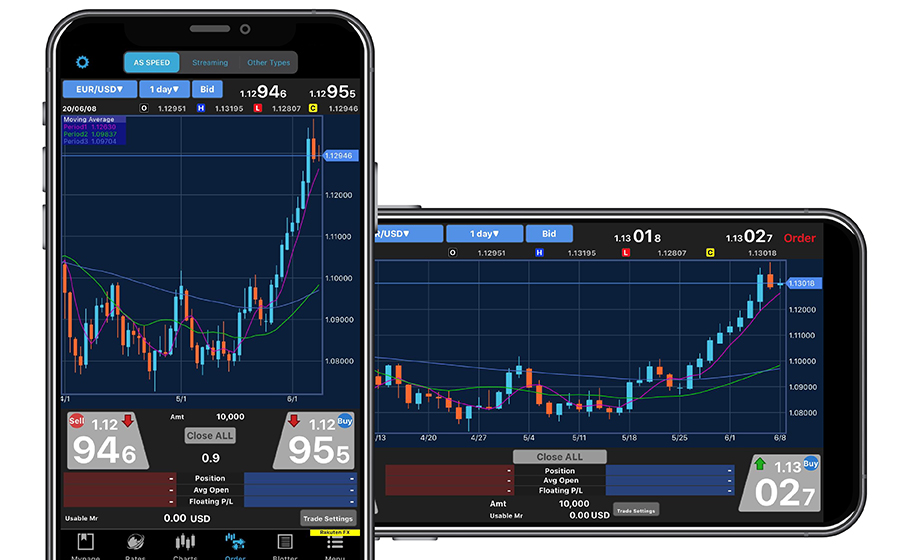Image resolution: width=900 pixels, height=560 pixels.
Task: Expand the 1 day timeframe dropdown on portrait phone
Action: click(x=164, y=90)
